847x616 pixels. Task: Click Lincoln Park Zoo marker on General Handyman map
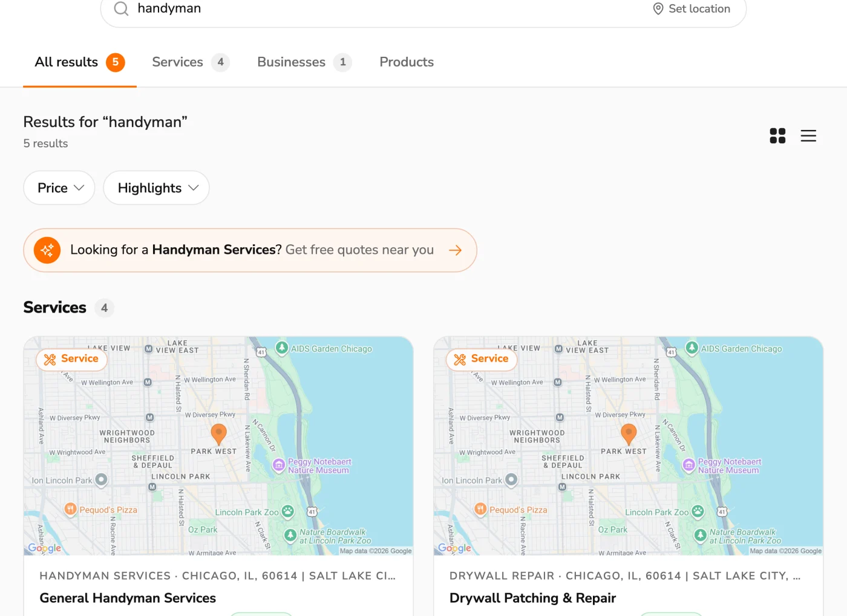pos(288,511)
